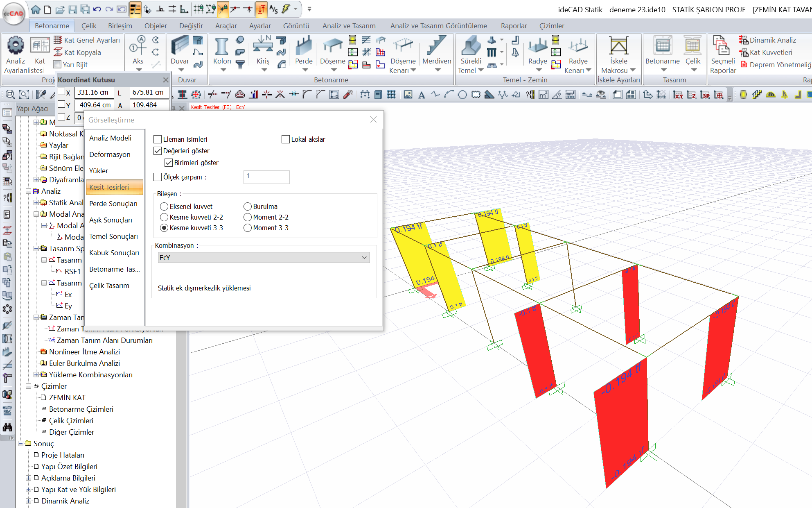The height and width of the screenshot is (508, 812).
Task: Click the circle drawing tool icon
Action: coord(462,95)
